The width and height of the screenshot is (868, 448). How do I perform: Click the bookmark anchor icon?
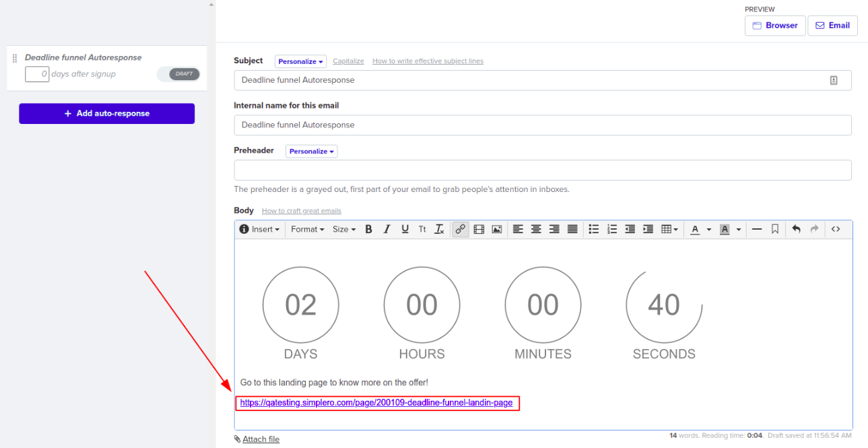tap(775, 229)
